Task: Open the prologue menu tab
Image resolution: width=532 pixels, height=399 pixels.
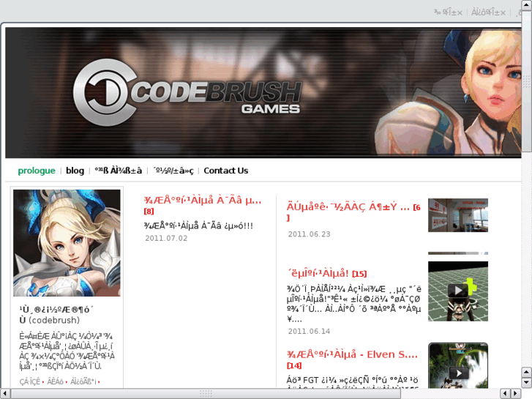Action: [37, 171]
